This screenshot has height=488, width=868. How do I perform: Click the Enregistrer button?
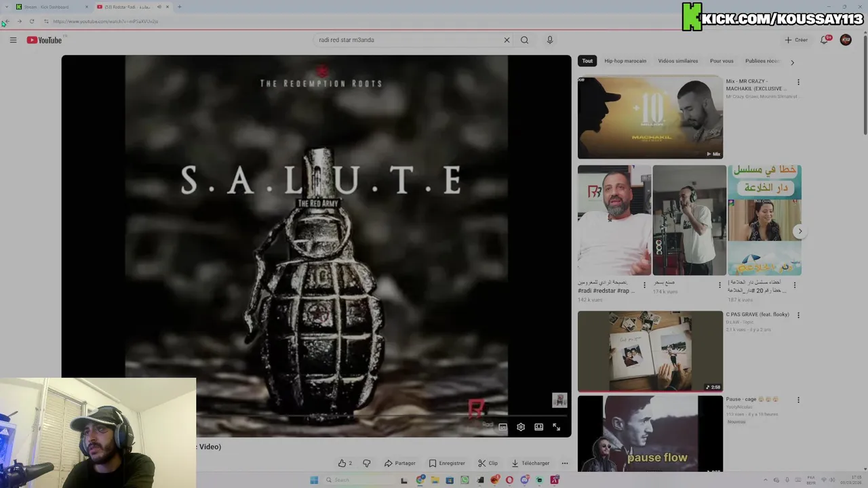click(447, 463)
